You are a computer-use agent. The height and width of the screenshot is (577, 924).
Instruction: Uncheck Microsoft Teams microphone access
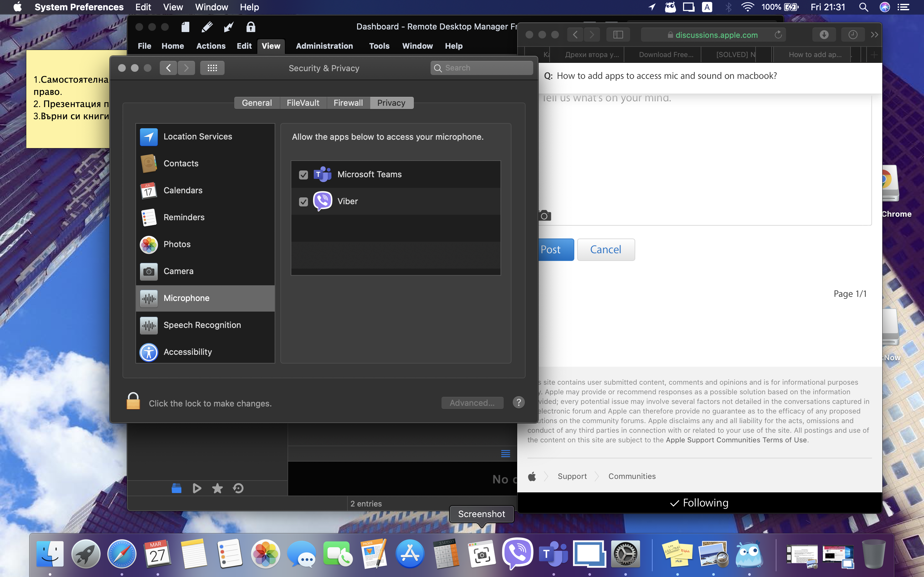pyautogui.click(x=304, y=175)
